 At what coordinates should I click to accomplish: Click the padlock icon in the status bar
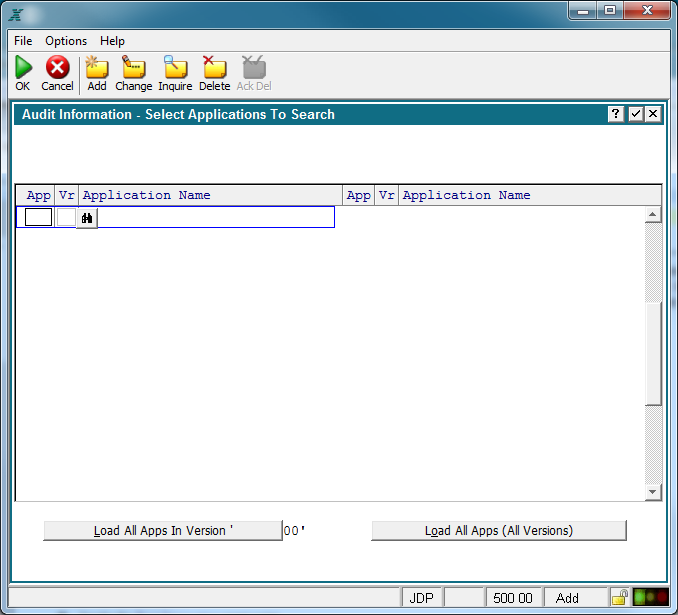click(x=620, y=598)
